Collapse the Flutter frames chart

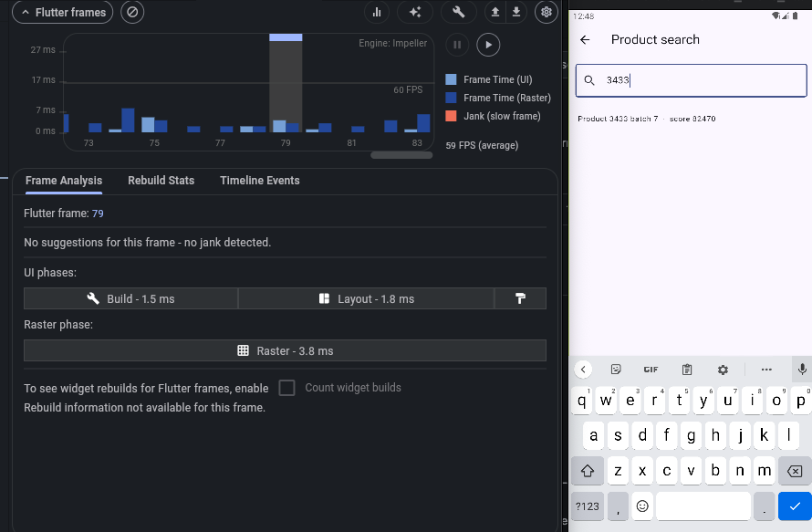coord(63,13)
